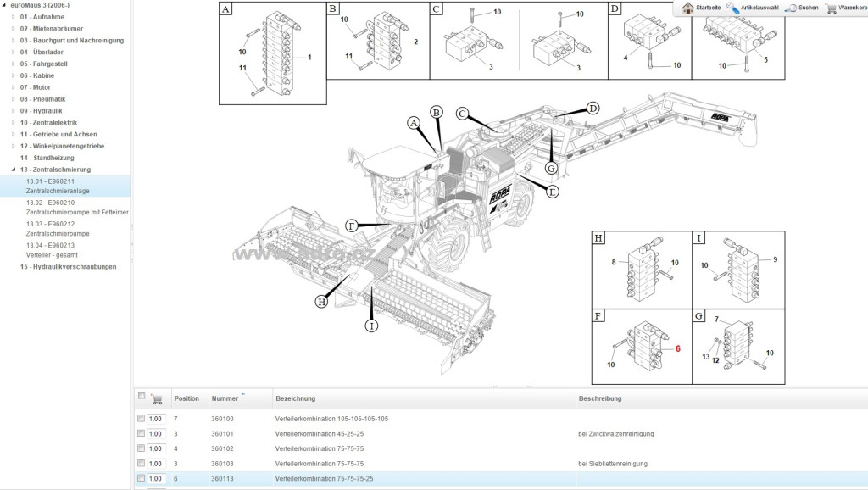Expand 12 - Winkelplanetengetriebe tree node

click(x=14, y=146)
